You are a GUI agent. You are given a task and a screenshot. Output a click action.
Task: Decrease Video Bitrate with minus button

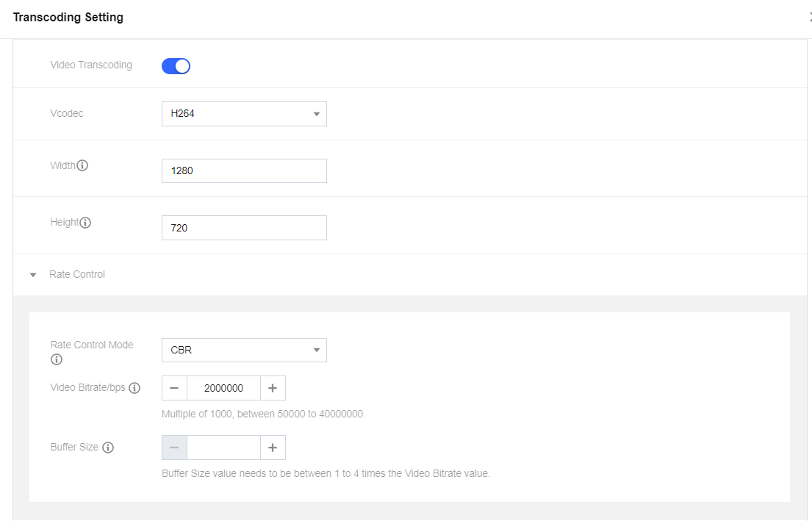click(174, 388)
